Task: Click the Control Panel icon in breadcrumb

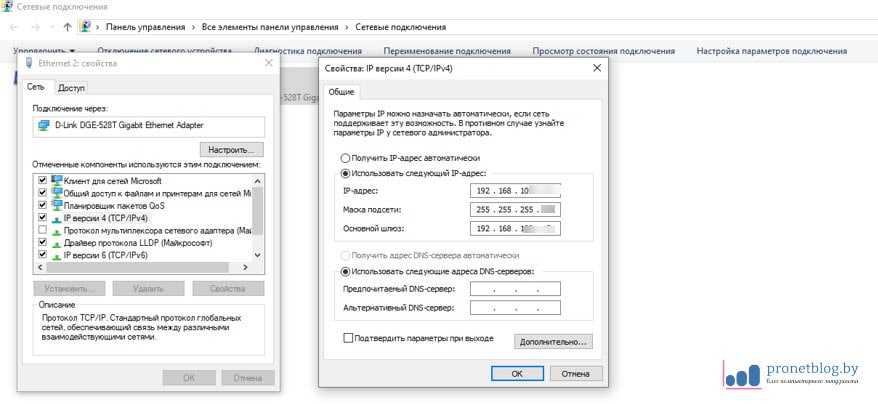Action: 88,27
